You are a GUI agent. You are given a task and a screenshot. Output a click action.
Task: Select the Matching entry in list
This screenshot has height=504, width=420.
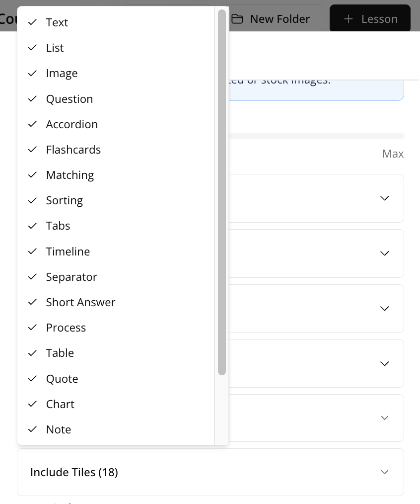[70, 175]
